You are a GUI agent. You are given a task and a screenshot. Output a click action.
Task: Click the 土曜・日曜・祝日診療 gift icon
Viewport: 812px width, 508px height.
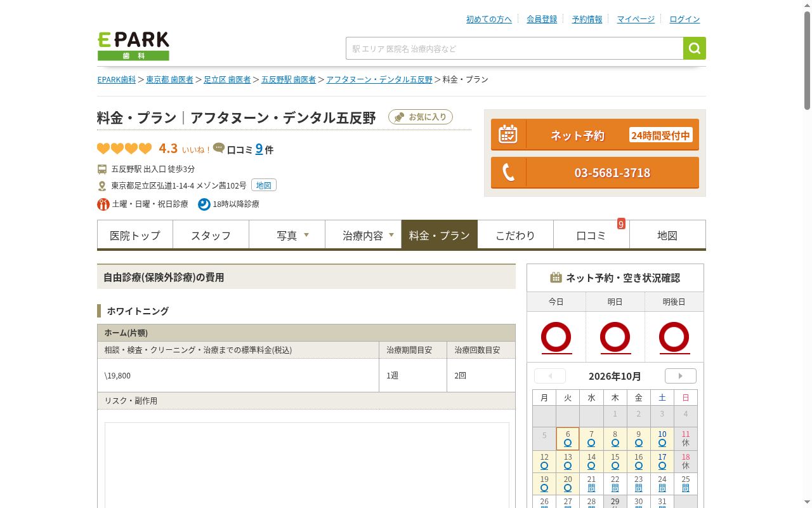pos(103,204)
